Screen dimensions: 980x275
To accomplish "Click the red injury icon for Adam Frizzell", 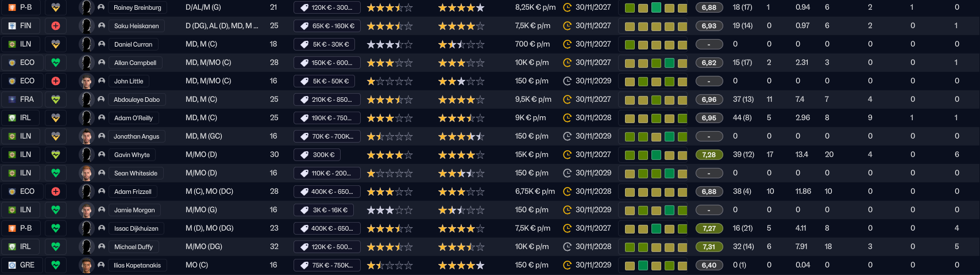I will [56, 192].
